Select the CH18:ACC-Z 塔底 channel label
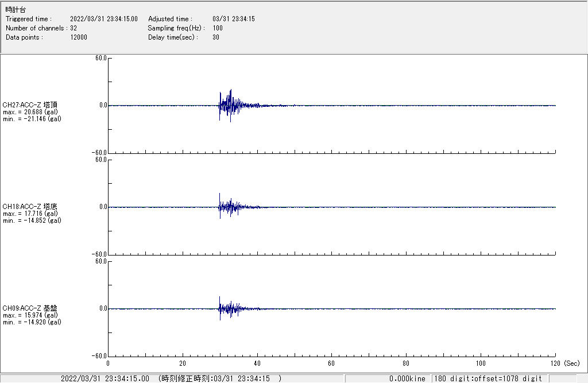Viewport: 588px width, 383px height. coord(30,206)
